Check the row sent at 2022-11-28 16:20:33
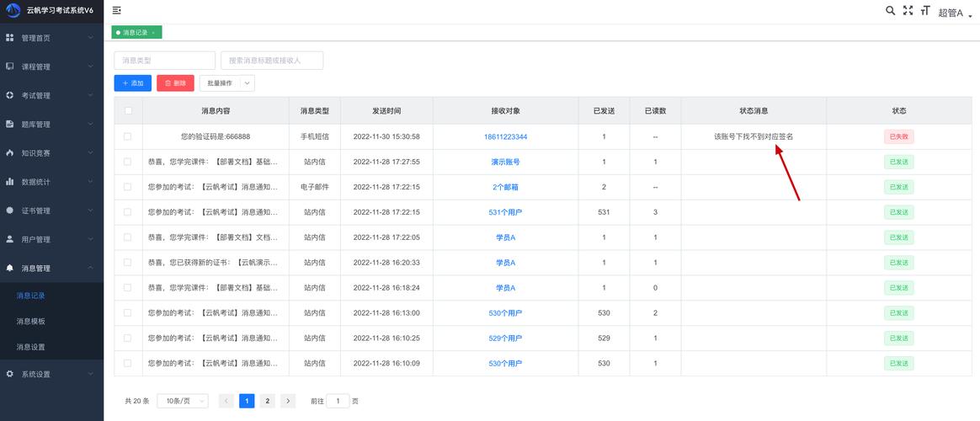 pyautogui.click(x=128, y=263)
